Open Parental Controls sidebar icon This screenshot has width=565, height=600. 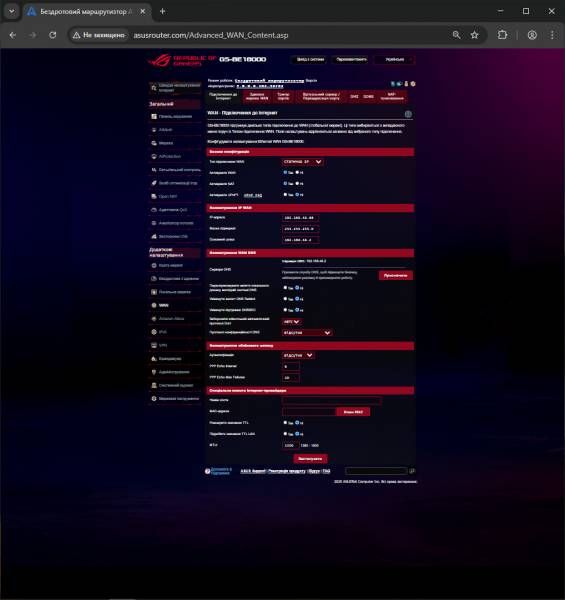pos(154,170)
